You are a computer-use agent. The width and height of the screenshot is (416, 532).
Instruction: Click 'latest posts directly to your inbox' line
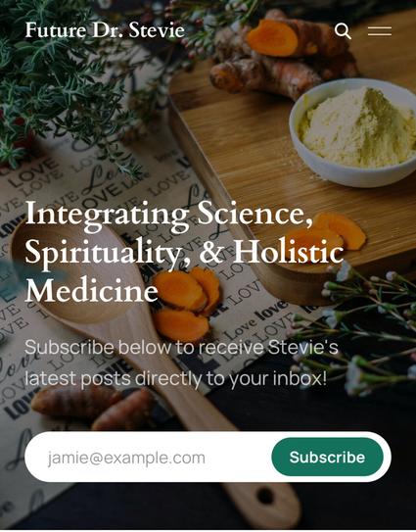point(176,378)
